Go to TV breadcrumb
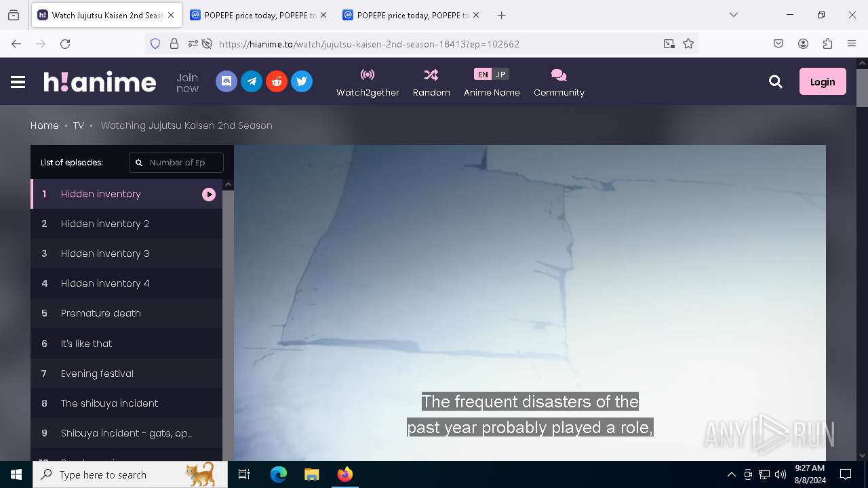 click(79, 125)
